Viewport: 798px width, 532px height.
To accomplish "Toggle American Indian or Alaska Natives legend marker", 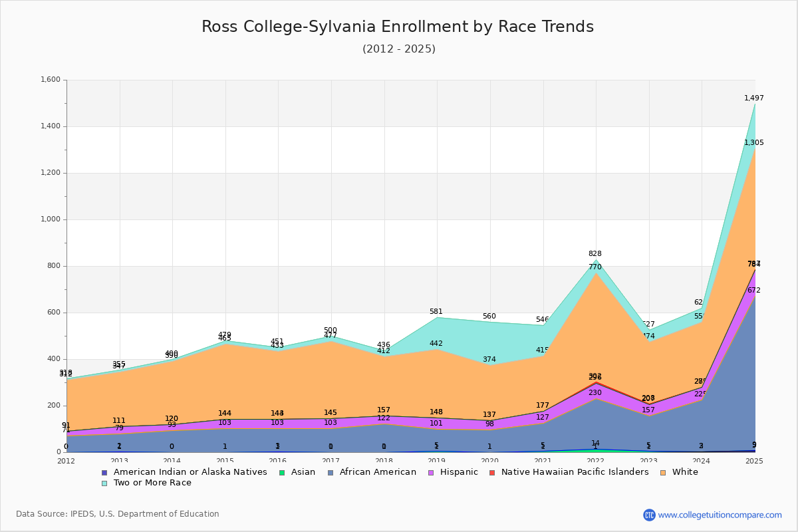I will click(x=104, y=472).
